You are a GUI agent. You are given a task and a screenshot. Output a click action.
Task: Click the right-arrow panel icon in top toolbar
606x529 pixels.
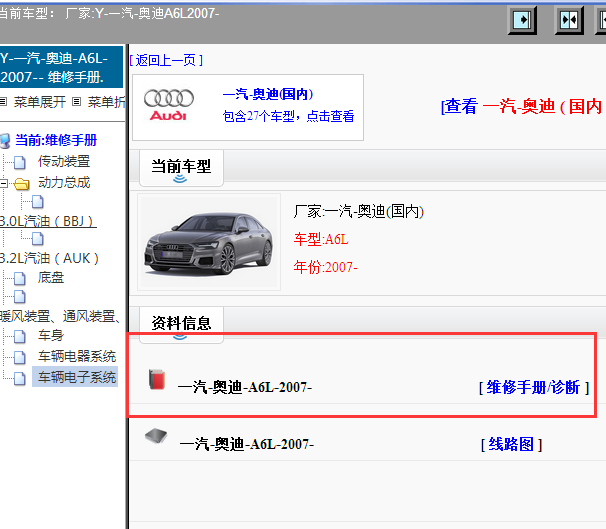522,20
